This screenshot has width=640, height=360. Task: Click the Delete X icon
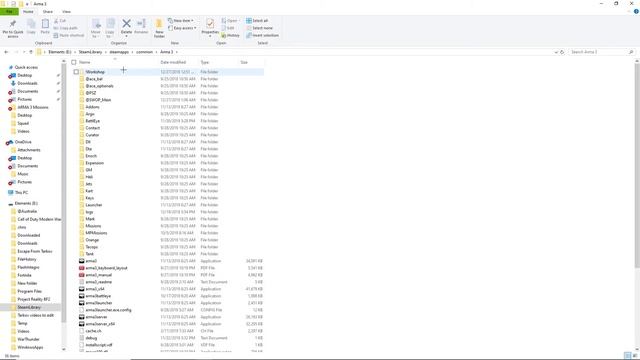pos(127,24)
